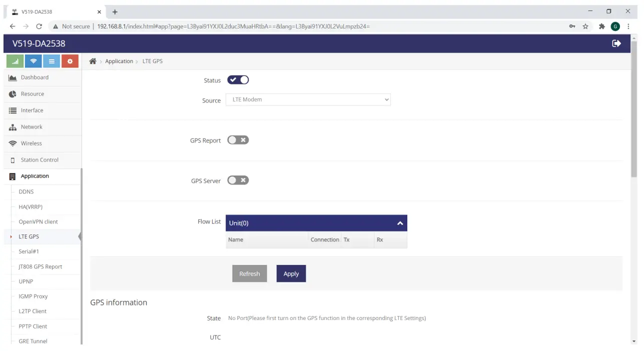Click the Not secure warning icon
This screenshot has height=351, width=644.
pos(56,26)
